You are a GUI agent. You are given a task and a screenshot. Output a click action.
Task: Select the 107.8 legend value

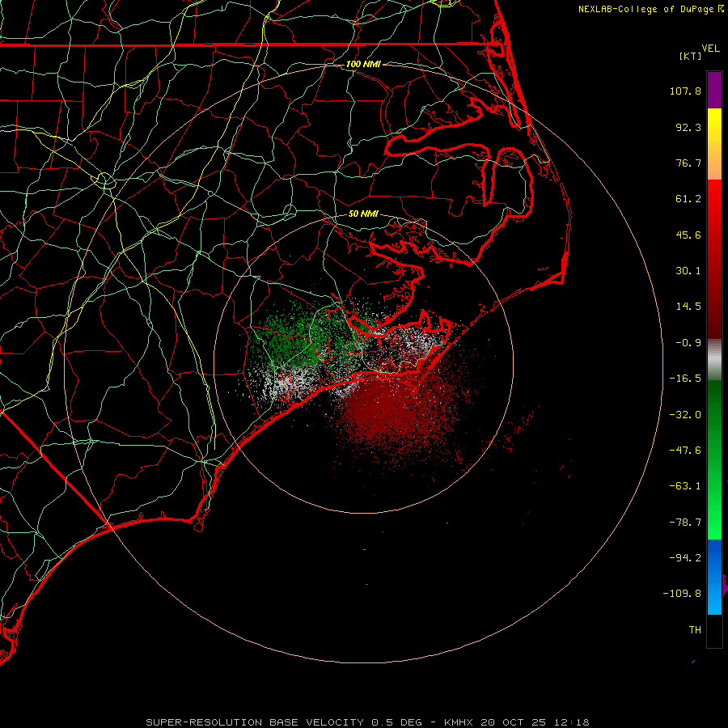(x=685, y=91)
